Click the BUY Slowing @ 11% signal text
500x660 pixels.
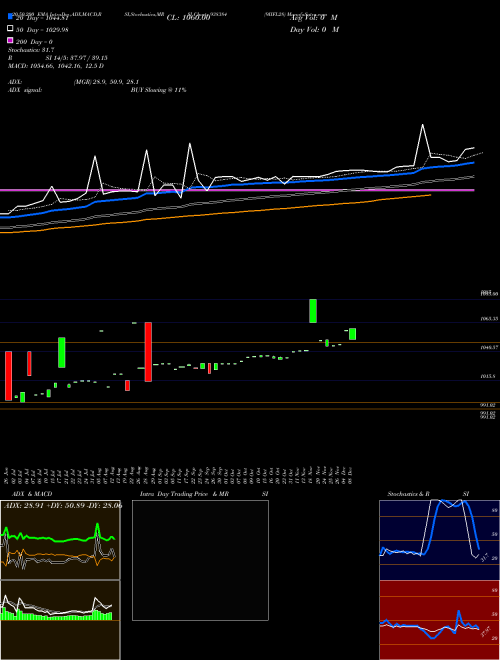[x=158, y=90]
